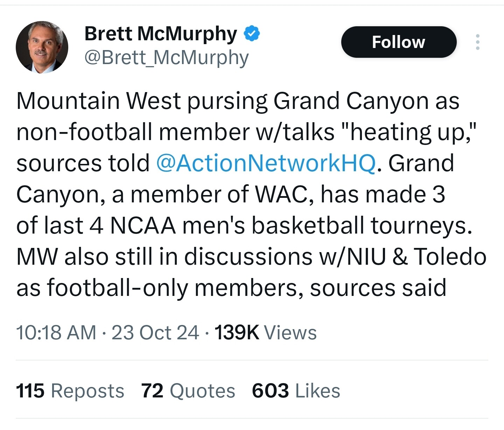
Task: Click the 10:18 AM timestamp
Action: click(56, 332)
